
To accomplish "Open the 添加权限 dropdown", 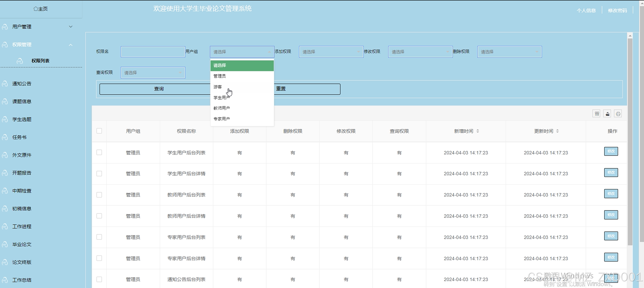I will (x=331, y=52).
